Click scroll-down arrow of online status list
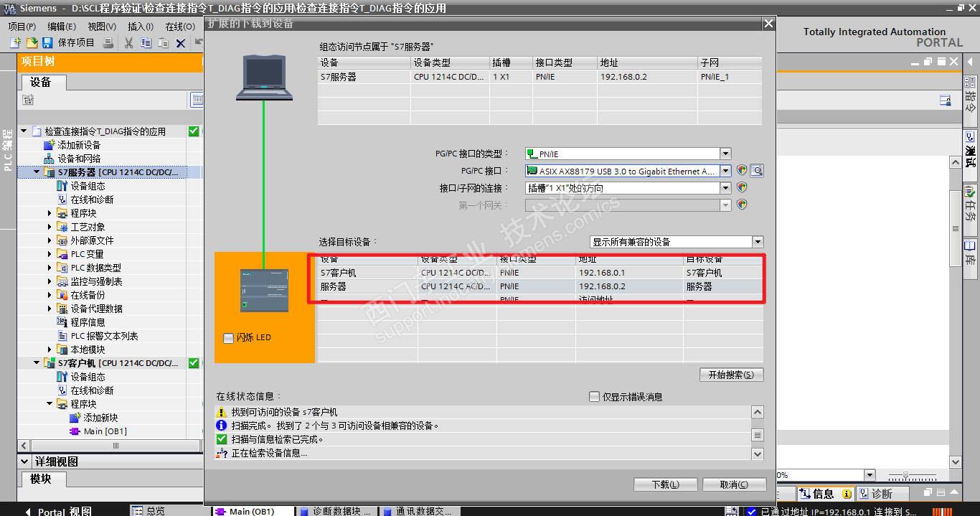 (757, 454)
